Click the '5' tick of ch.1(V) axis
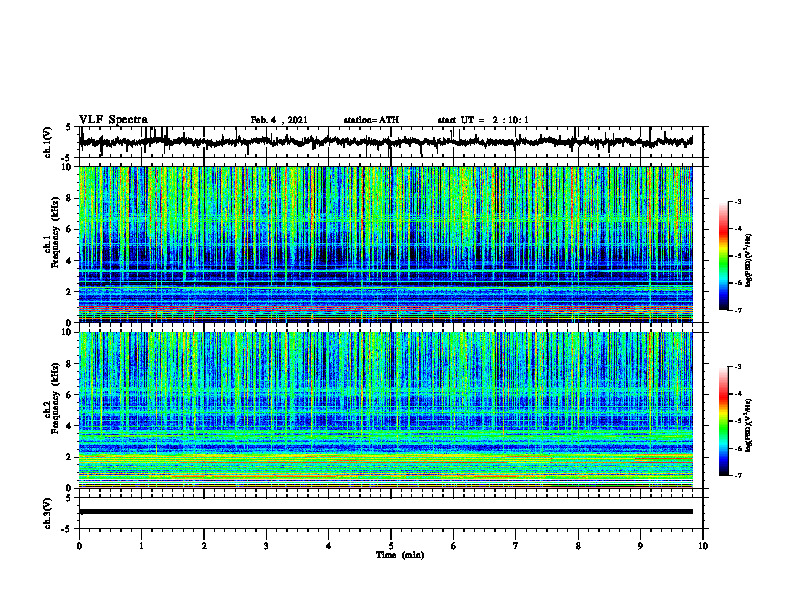The height and width of the screenshot is (612, 792). (x=69, y=127)
